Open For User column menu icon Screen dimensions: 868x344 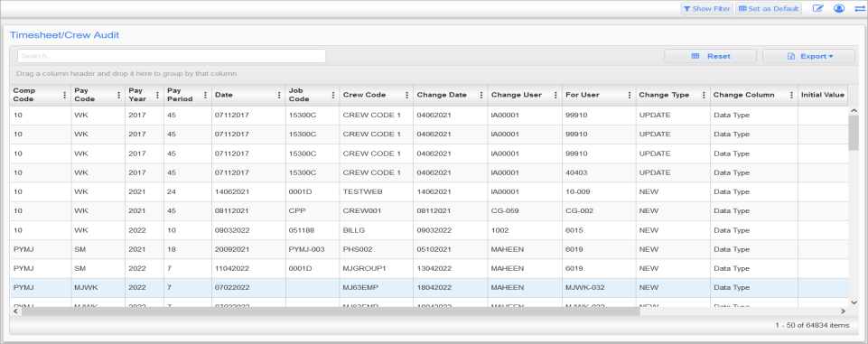[630, 95]
